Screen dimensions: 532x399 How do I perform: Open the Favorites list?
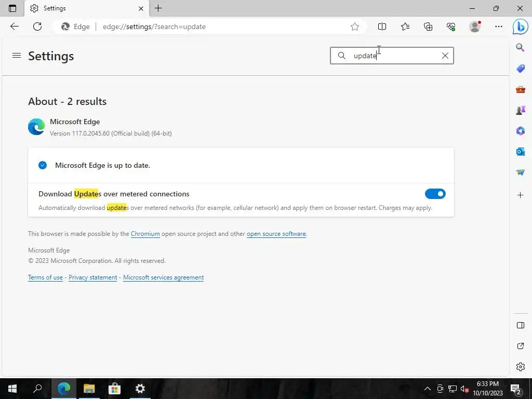[405, 26]
